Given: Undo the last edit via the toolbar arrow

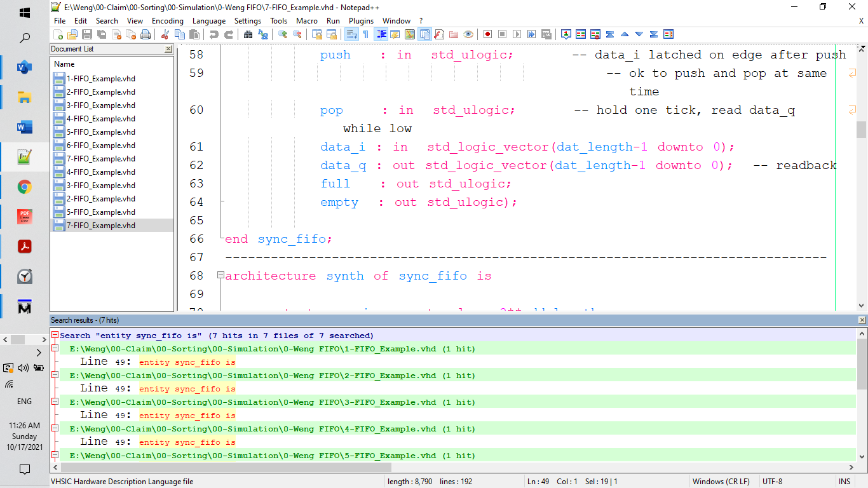Looking at the screenshot, I should pos(214,34).
